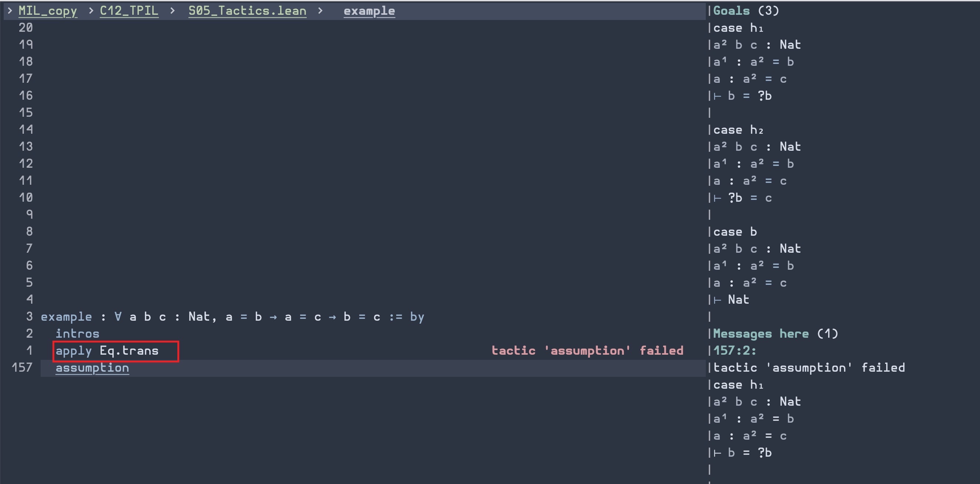Click 'a : a² = c' under case h₂
980x484 pixels.
coord(749,181)
